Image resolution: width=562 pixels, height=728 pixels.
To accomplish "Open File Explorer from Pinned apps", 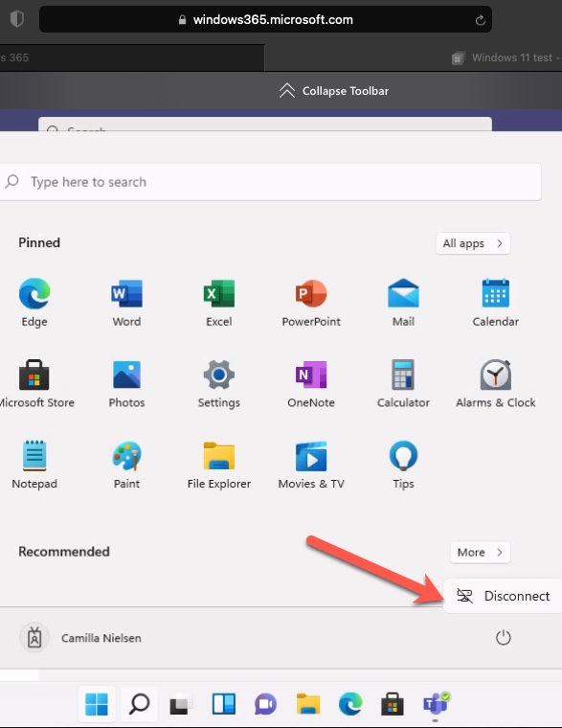I will (x=219, y=465).
